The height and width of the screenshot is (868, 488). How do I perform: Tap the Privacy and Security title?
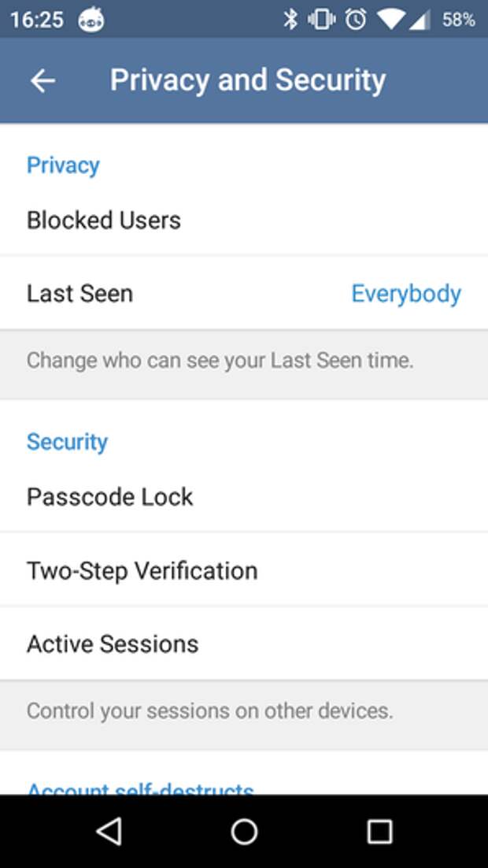[x=247, y=80]
